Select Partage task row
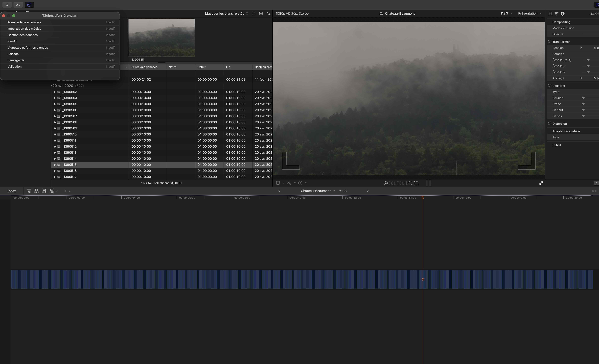The width and height of the screenshot is (599, 364). tap(60, 54)
